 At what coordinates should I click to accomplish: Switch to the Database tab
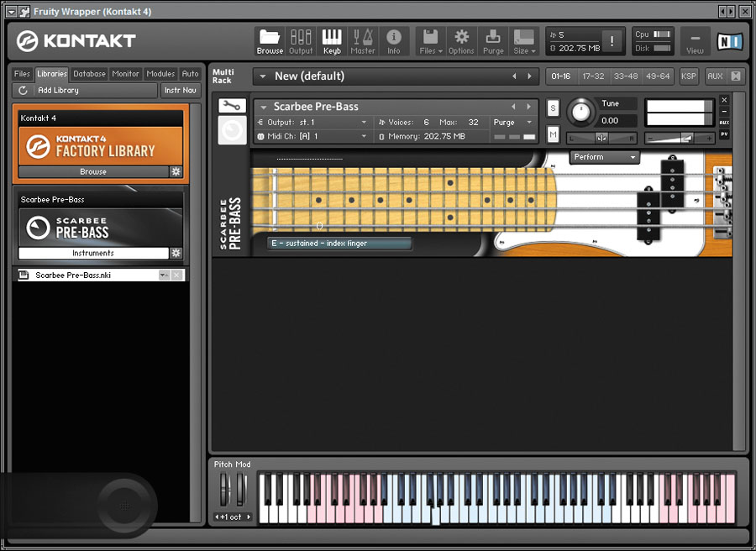(x=89, y=74)
